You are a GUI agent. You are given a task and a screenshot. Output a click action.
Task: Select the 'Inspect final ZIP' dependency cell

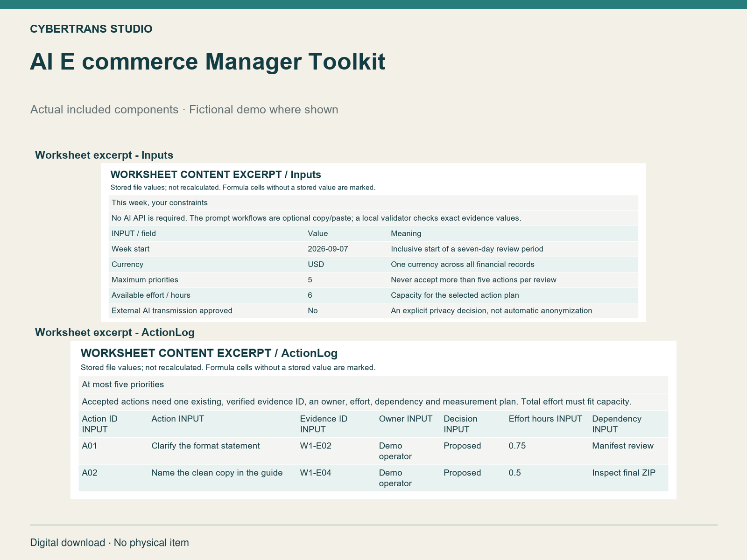pyautogui.click(x=624, y=473)
